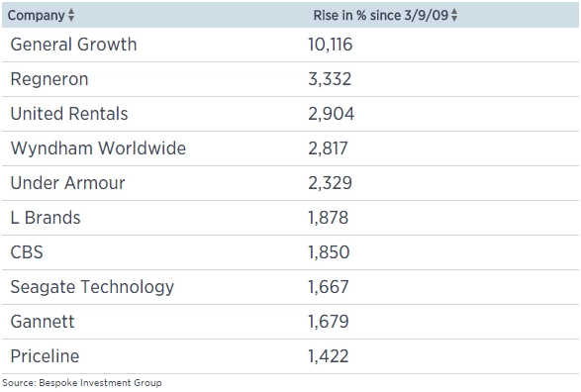The width and height of the screenshot is (581, 392).
Task: Click the 1,850 value beside CBS
Action: 329,252
